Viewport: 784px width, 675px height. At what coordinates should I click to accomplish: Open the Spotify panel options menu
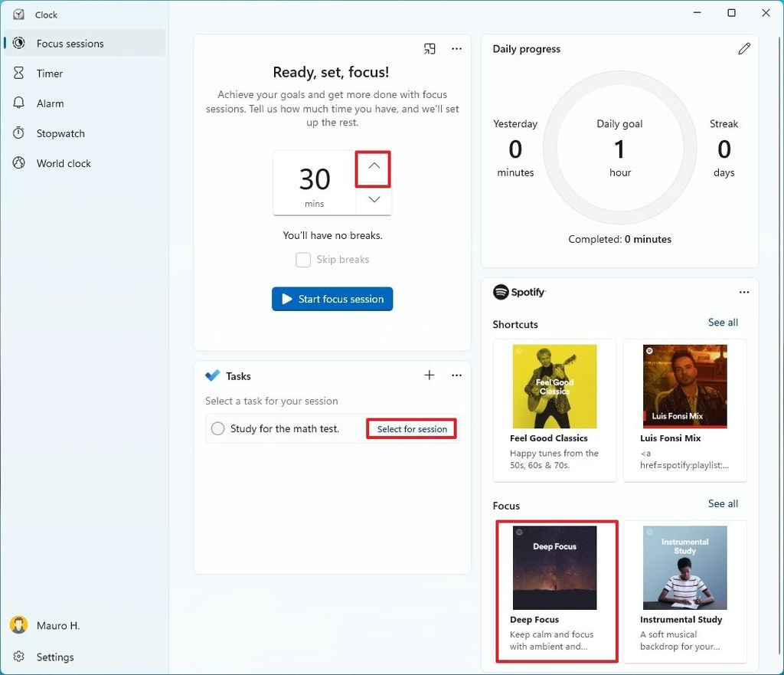[744, 292]
